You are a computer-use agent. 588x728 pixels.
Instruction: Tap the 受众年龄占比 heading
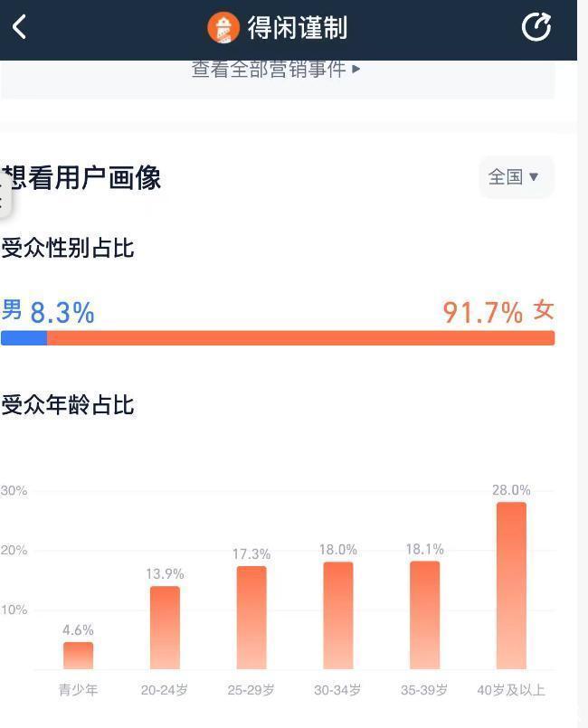point(68,404)
